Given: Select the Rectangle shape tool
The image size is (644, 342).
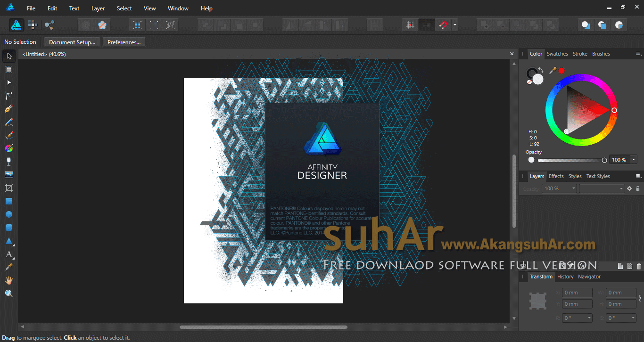Looking at the screenshot, I should tap(9, 201).
